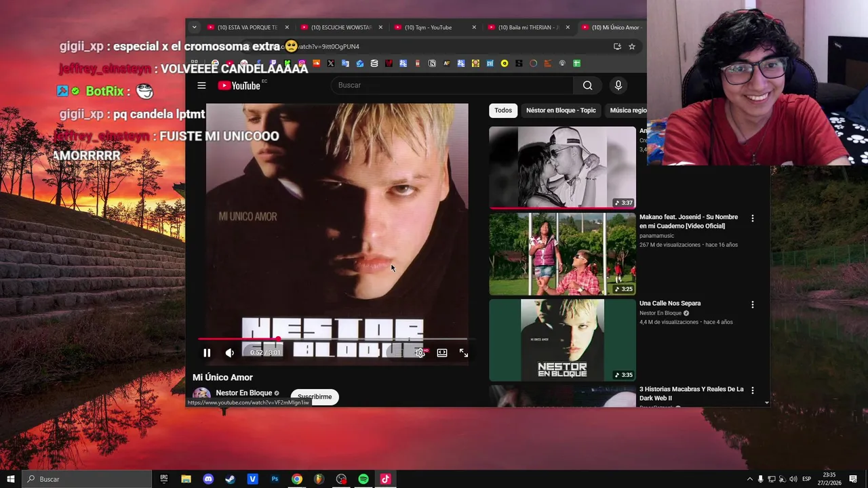The height and width of the screenshot is (488, 868).
Task: Click the ESP language indicator
Action: click(807, 479)
